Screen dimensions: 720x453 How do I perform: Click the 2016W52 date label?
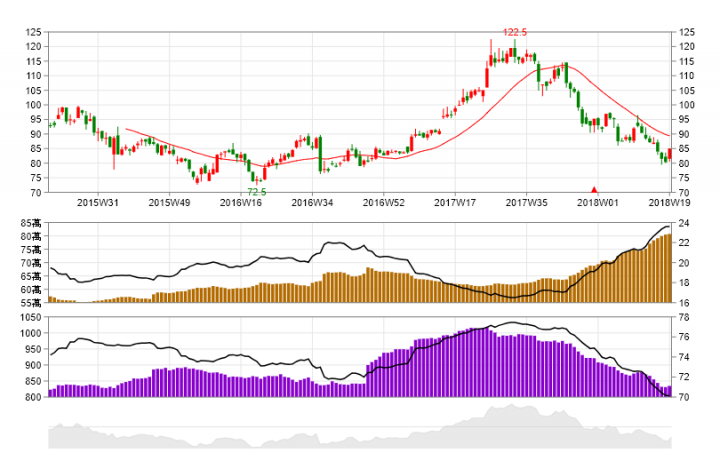[x=384, y=202]
